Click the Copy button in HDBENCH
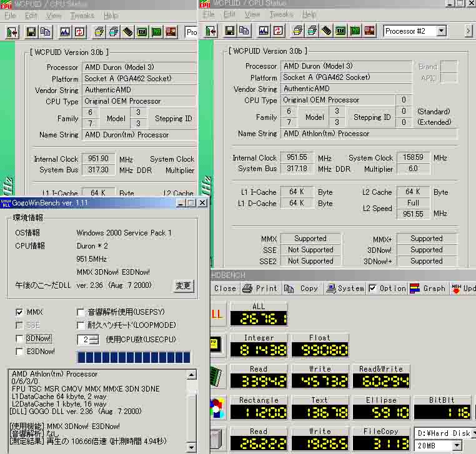Image resolution: width=476 pixels, height=454 pixels. (x=301, y=289)
